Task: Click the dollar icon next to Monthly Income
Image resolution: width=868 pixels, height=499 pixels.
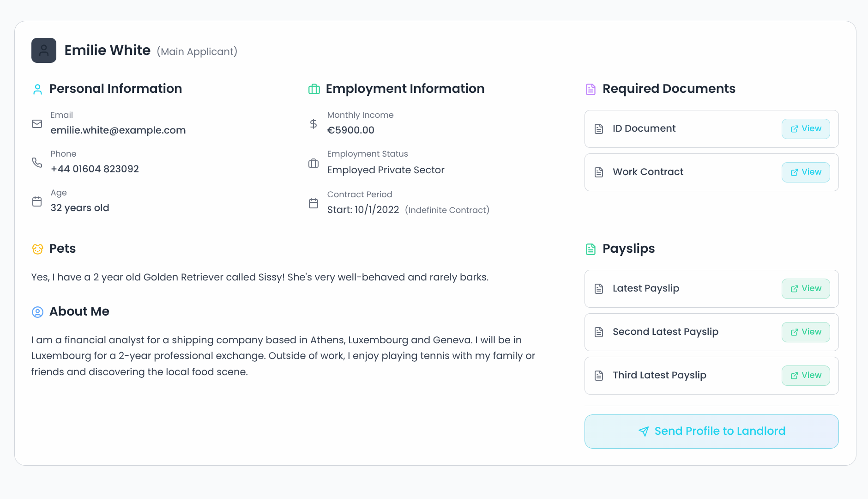Action: (313, 123)
